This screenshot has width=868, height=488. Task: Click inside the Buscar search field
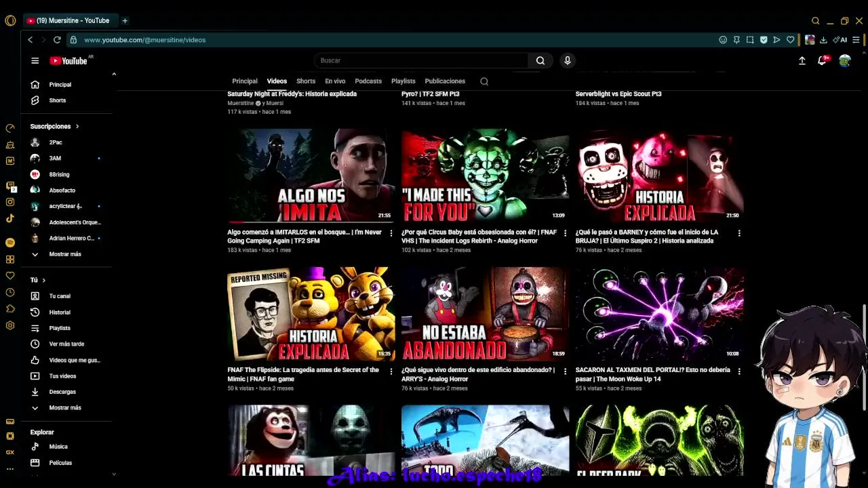[421, 60]
